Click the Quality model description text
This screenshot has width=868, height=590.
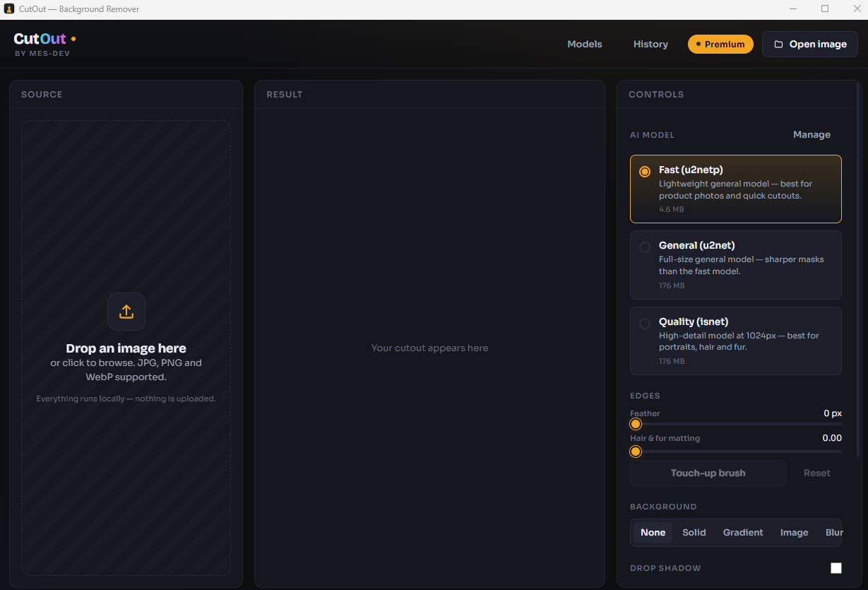pyautogui.click(x=739, y=341)
